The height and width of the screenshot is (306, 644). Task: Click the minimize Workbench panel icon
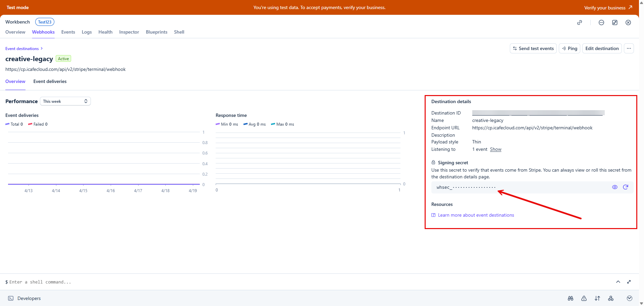(x=614, y=23)
